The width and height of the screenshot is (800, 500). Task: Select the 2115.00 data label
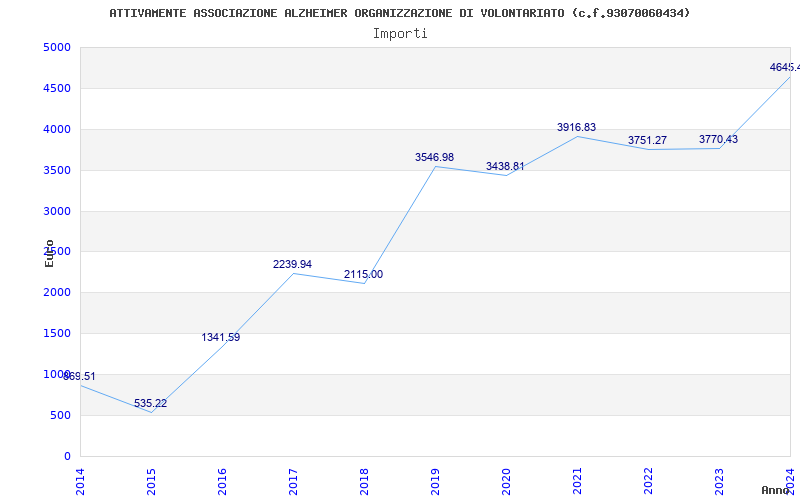[363, 274]
